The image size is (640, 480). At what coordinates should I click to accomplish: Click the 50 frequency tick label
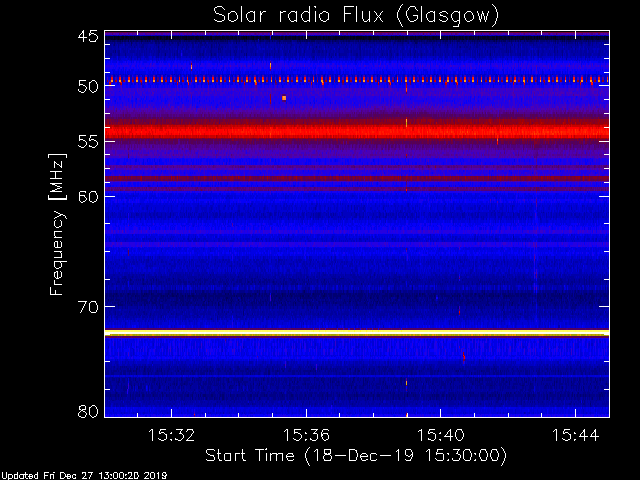88,86
